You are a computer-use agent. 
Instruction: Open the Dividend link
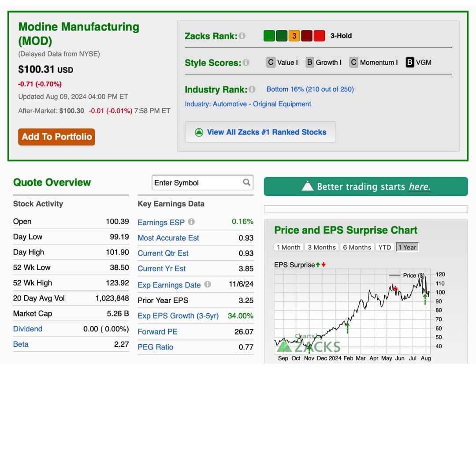28,329
